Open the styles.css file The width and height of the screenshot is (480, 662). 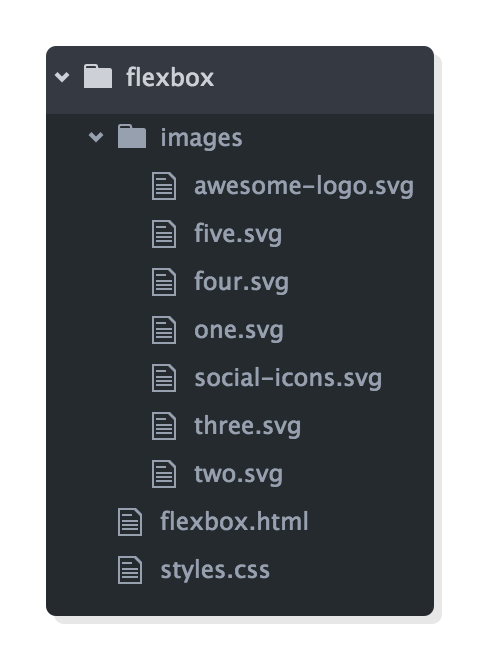point(215,570)
